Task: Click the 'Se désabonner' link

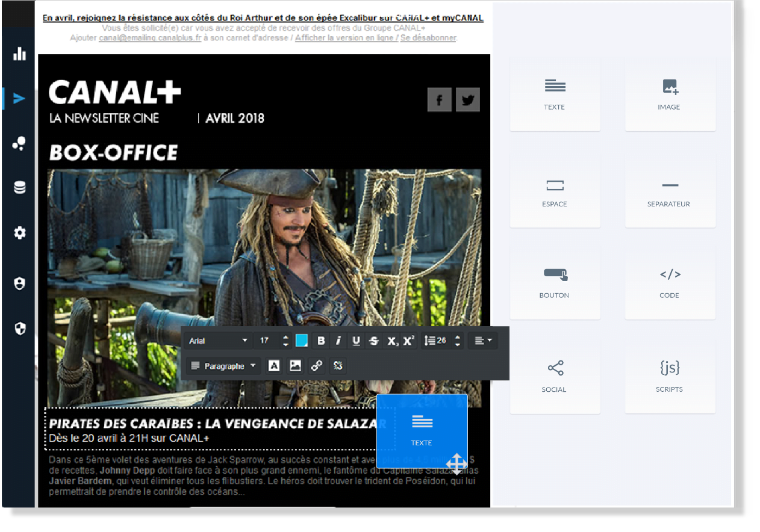Action: pyautogui.click(x=428, y=37)
